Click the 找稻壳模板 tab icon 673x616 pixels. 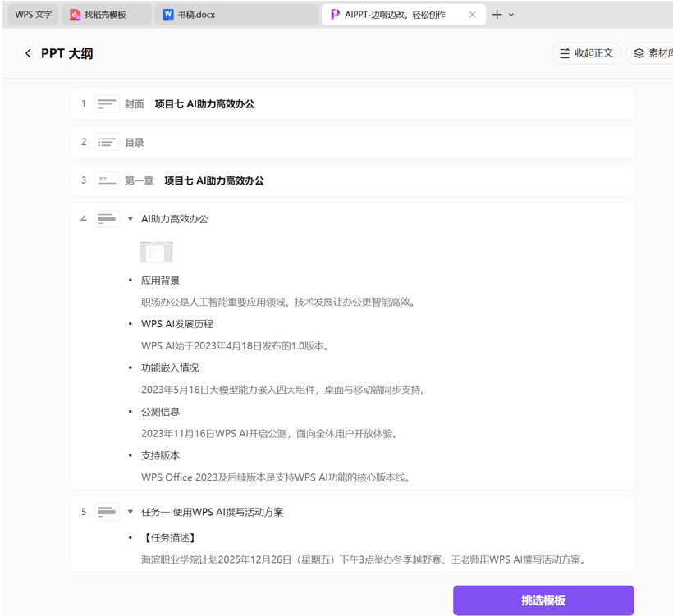tap(76, 15)
